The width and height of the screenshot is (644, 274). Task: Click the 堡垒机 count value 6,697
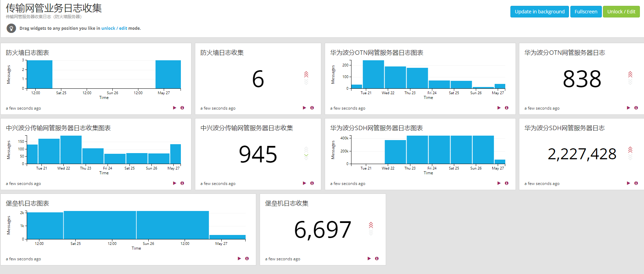tap(323, 229)
